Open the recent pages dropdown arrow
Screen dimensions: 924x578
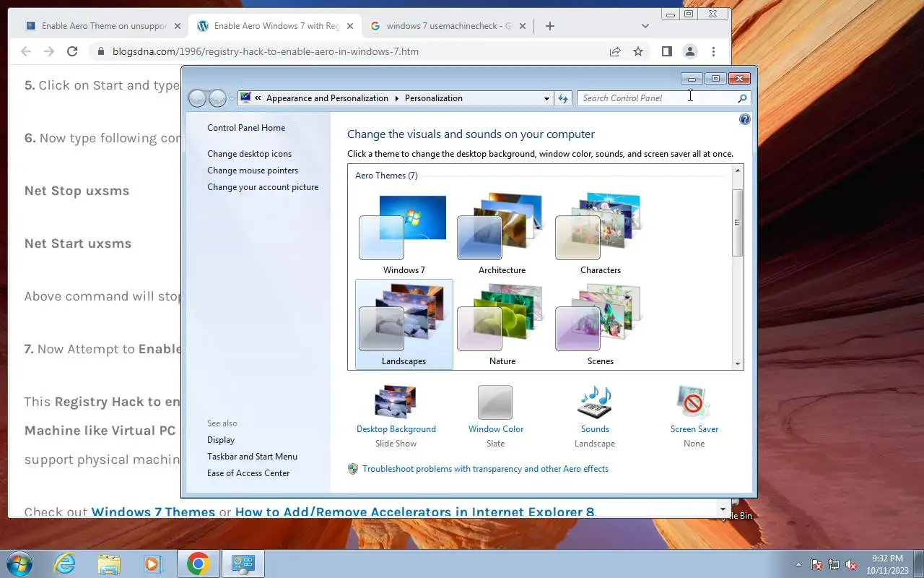click(x=232, y=99)
